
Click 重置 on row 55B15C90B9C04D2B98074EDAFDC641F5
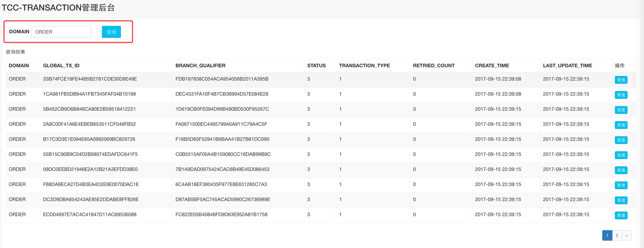pos(621,155)
